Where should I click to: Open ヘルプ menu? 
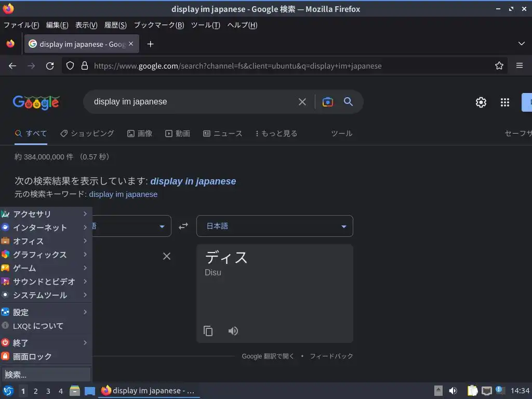242,25
